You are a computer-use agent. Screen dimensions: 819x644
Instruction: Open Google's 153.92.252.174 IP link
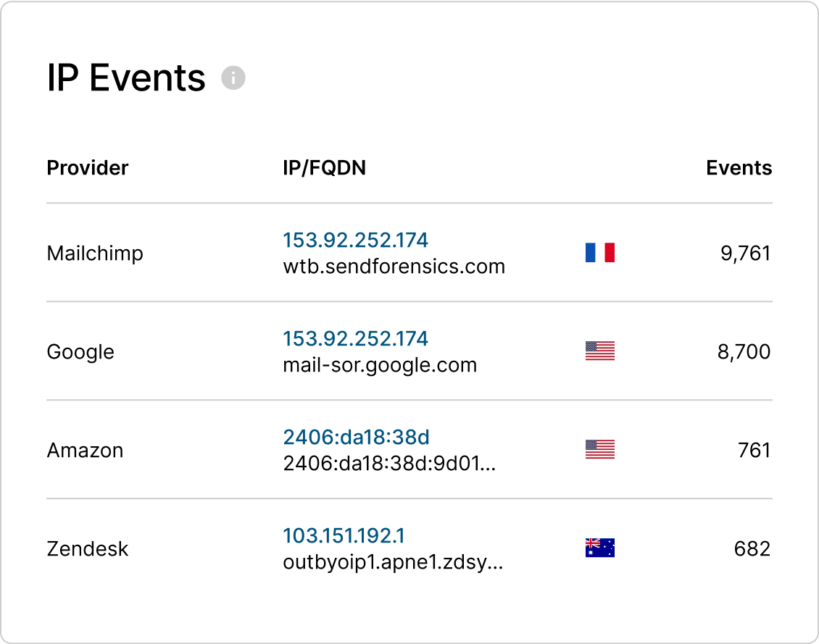point(355,338)
